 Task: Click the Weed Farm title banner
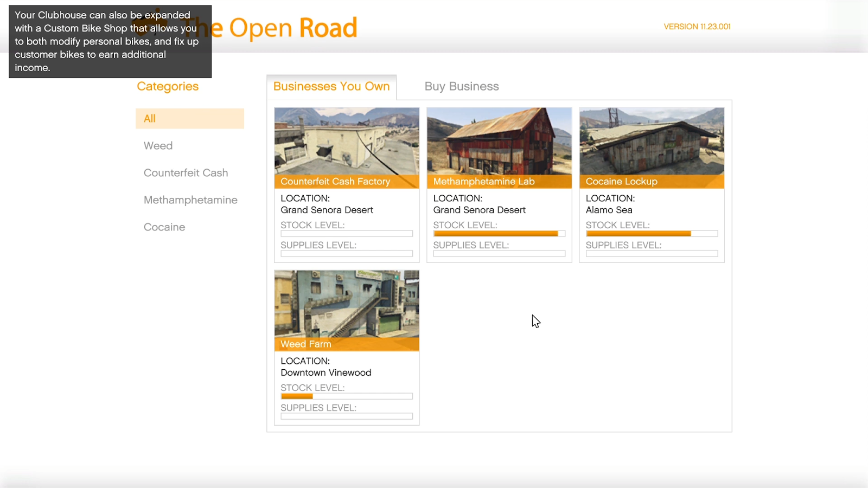347,344
